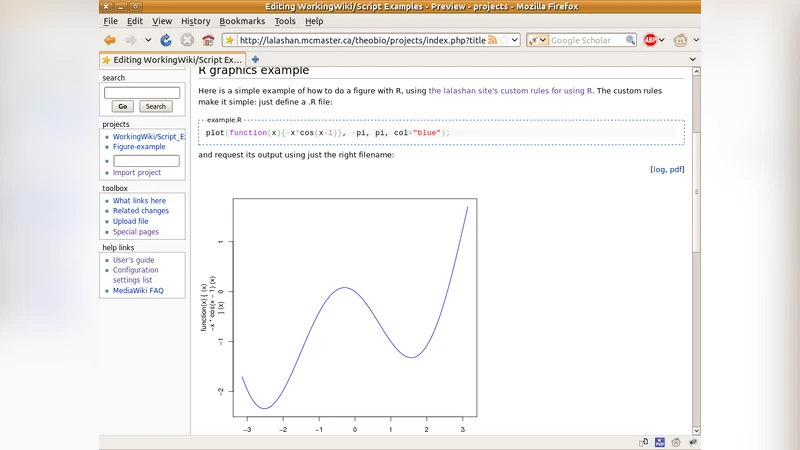Click the Stop loading icon
Image resolution: width=800 pixels, height=450 pixels.
[x=187, y=40]
